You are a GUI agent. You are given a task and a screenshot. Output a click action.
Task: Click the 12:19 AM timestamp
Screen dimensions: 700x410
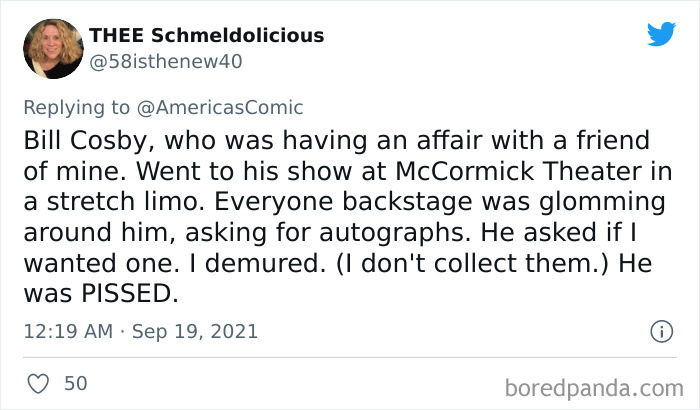pos(66,330)
